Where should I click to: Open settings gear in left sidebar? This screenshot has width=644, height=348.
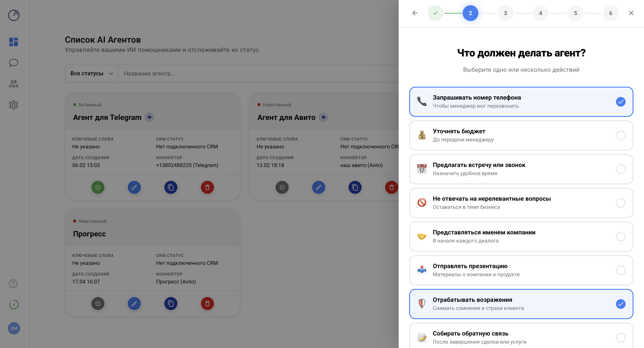(x=14, y=105)
